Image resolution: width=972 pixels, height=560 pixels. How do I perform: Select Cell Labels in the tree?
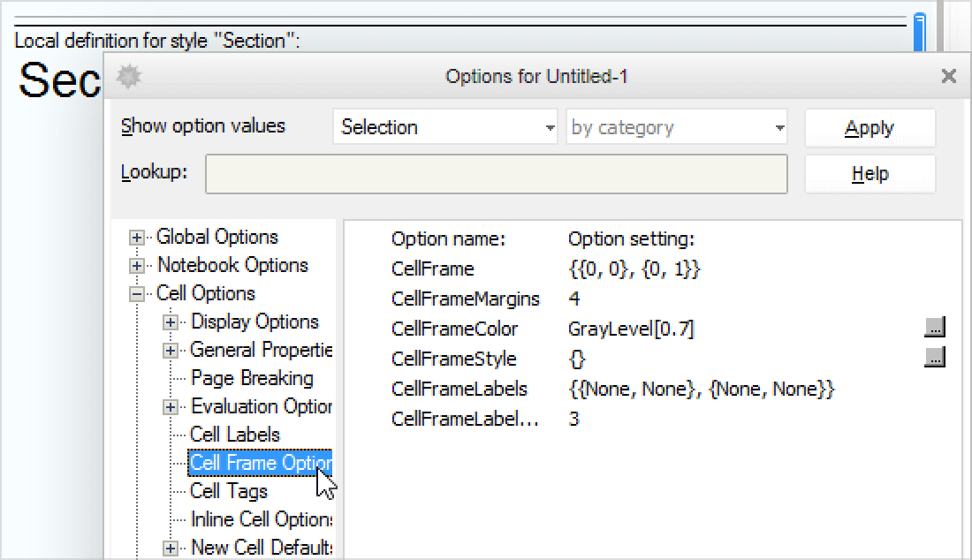[235, 435]
